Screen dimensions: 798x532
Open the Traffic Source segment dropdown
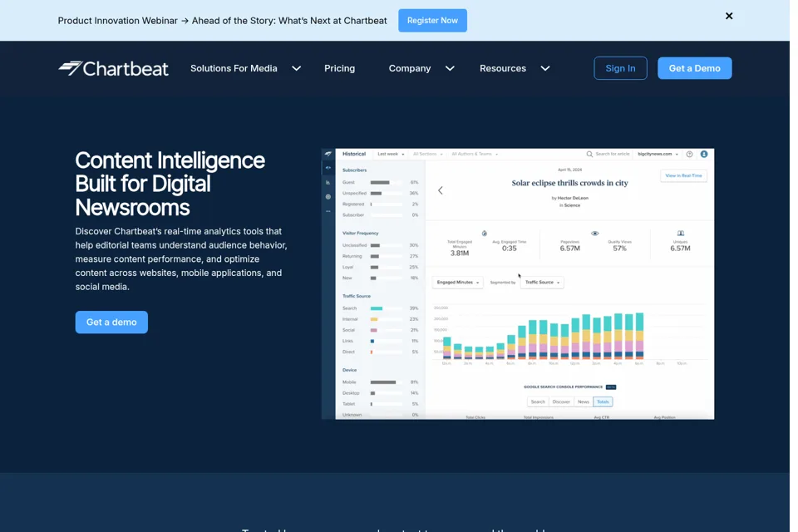[542, 282]
